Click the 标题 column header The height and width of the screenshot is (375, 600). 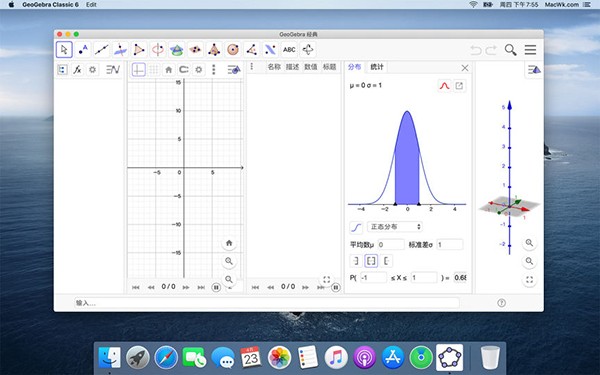pyautogui.click(x=329, y=67)
